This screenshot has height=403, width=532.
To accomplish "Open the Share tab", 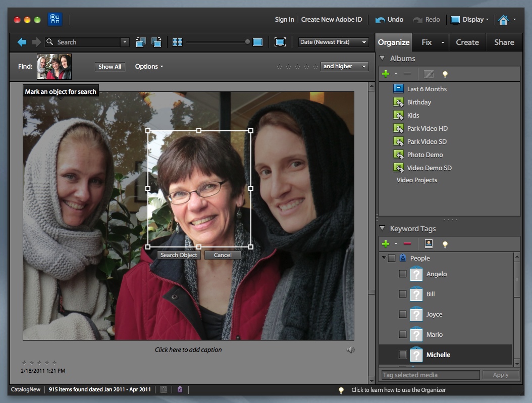I will pos(504,42).
